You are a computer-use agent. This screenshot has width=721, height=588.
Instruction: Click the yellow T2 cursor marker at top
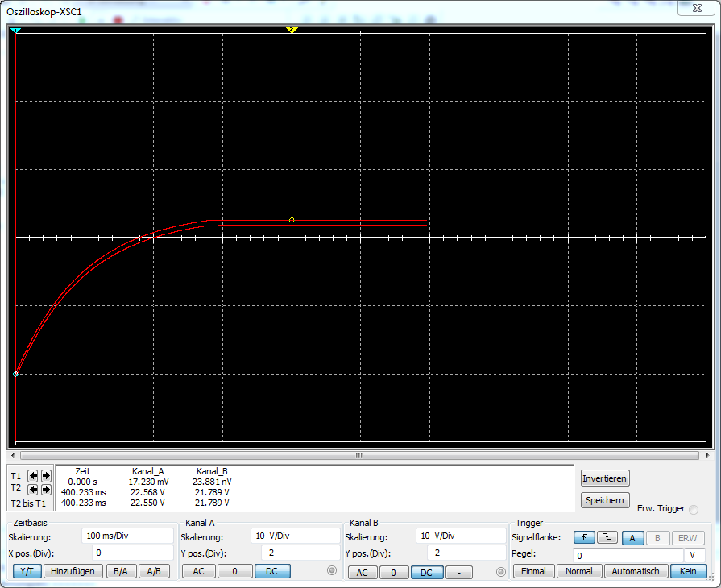(292, 30)
